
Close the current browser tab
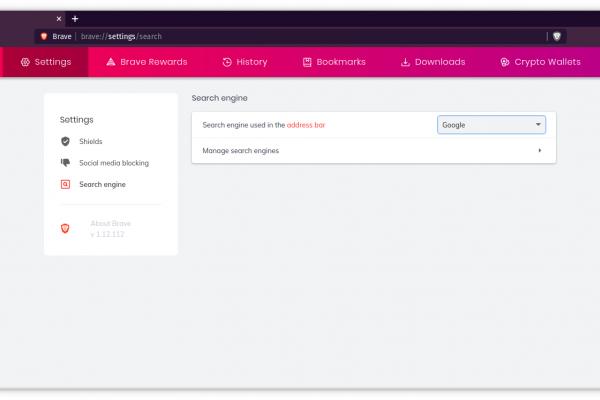(59, 18)
